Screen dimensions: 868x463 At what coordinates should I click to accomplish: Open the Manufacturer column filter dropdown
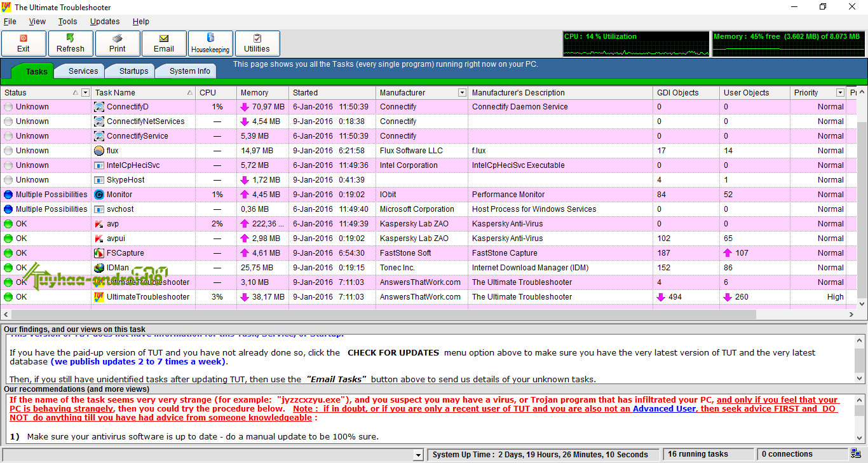462,93
